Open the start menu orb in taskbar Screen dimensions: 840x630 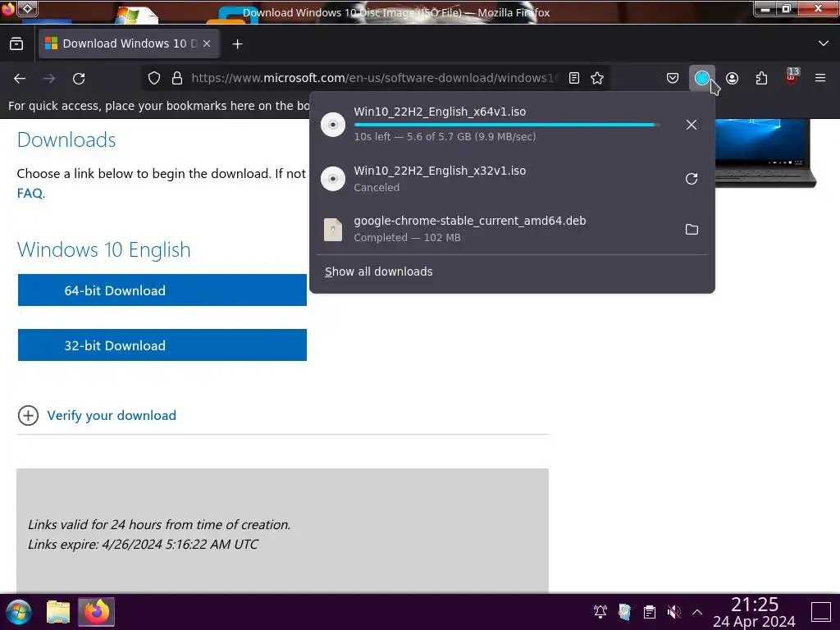tap(19, 612)
